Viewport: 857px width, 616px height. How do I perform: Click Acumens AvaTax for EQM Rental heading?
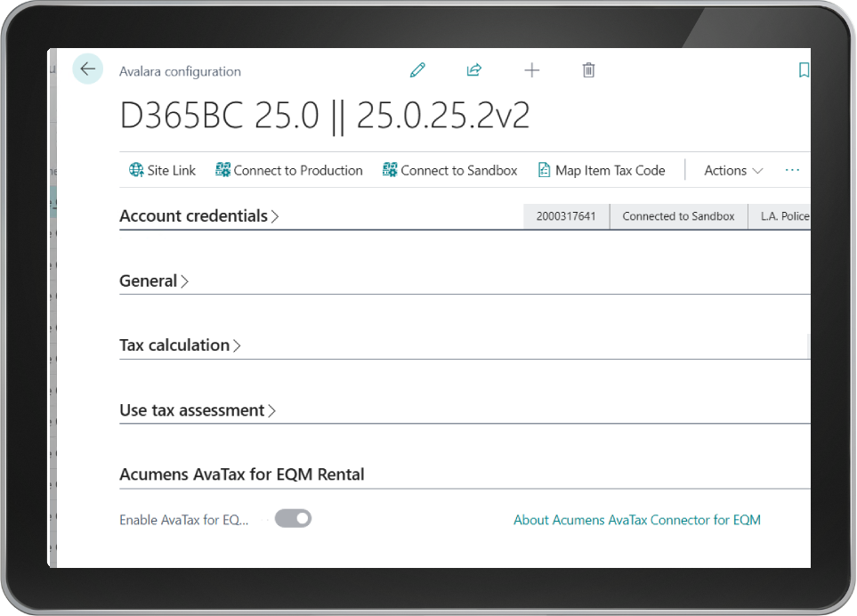click(x=242, y=474)
